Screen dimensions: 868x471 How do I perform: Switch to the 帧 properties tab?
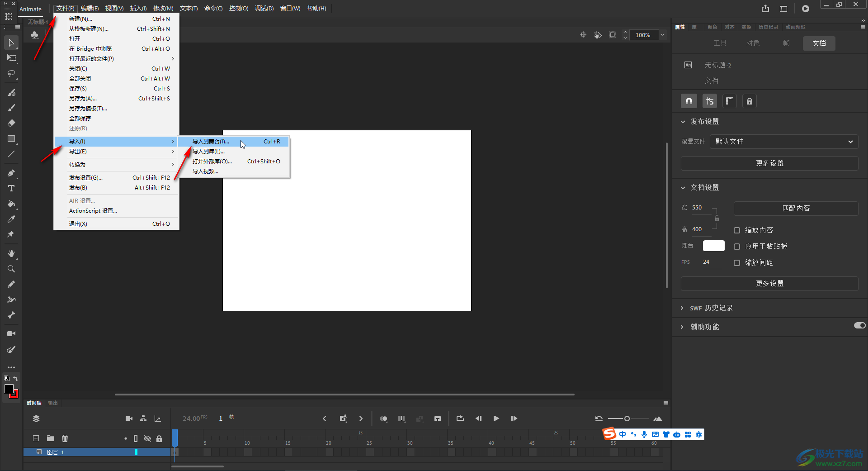(786, 43)
